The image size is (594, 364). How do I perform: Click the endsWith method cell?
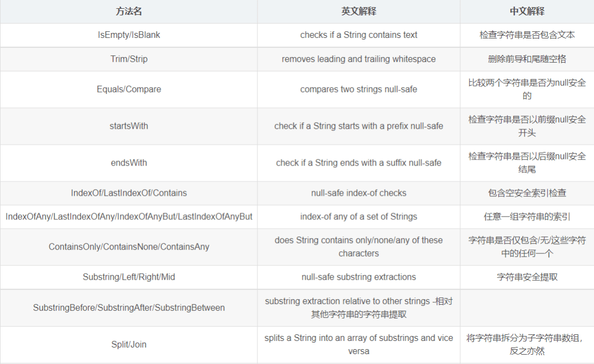point(129,163)
